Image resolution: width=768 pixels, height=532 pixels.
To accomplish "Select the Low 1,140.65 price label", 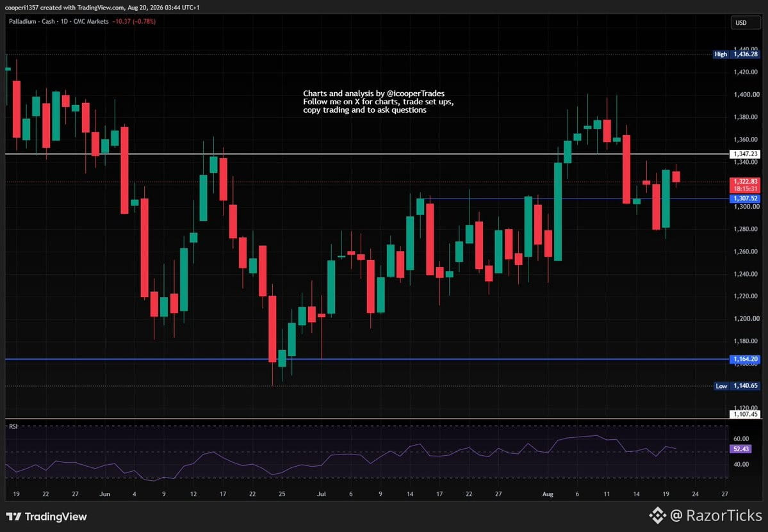I will [736, 386].
